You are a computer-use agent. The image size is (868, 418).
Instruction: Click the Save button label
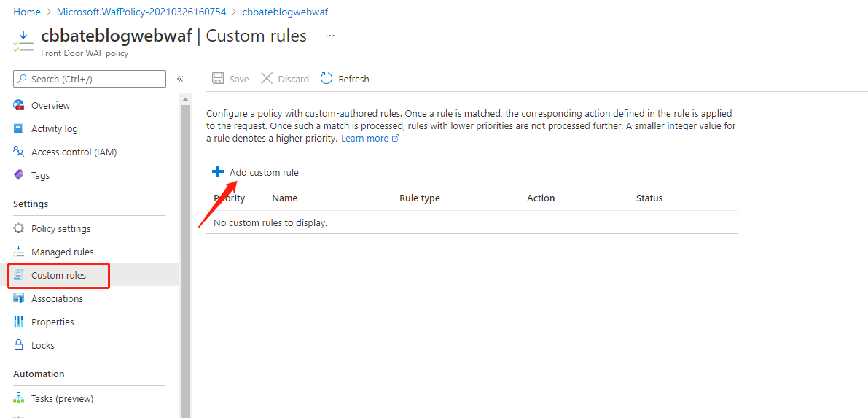point(239,79)
